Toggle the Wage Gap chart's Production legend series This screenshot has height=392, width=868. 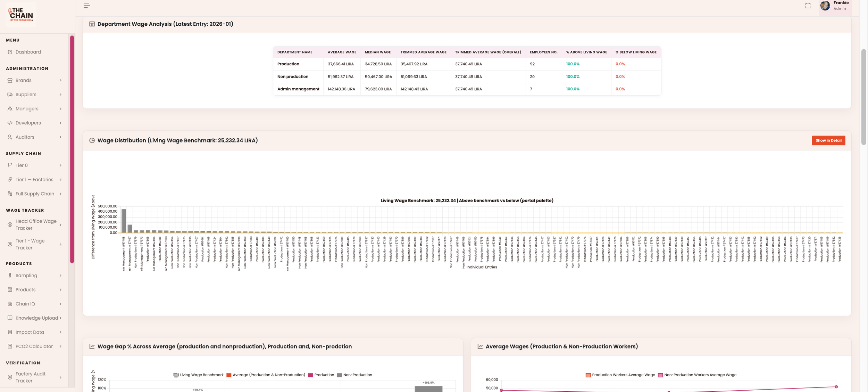(x=321, y=375)
